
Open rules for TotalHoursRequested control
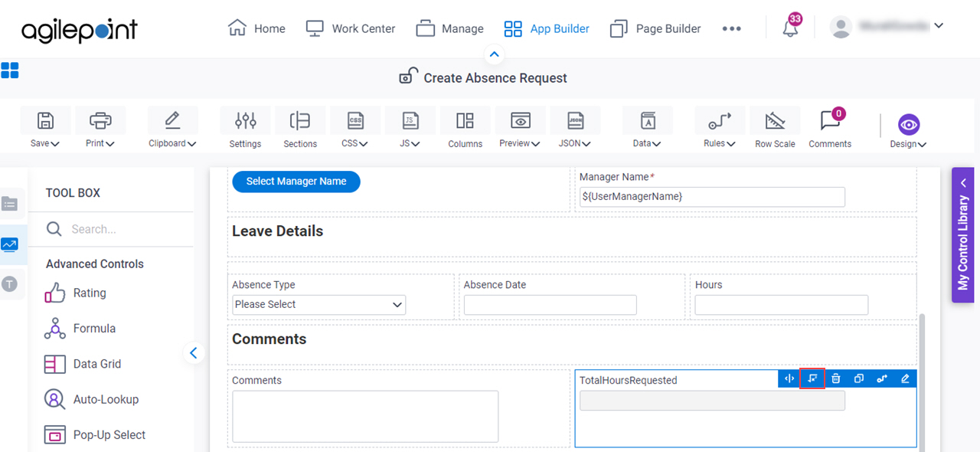882,378
